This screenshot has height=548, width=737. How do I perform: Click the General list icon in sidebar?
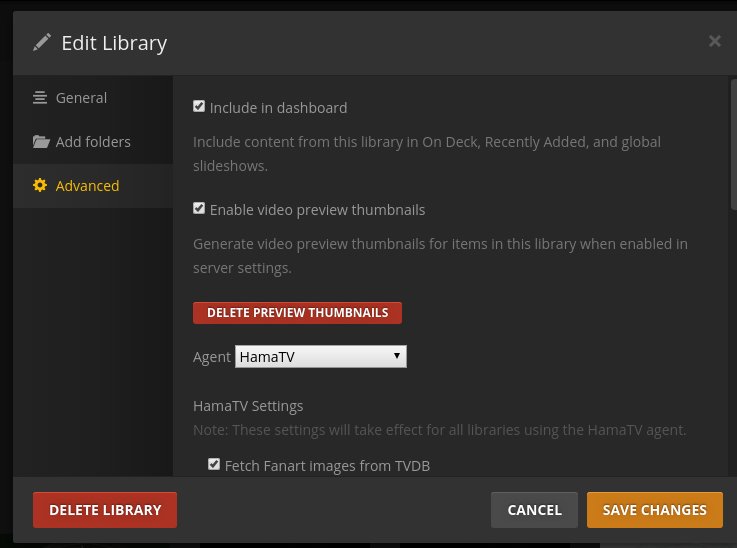(x=40, y=97)
